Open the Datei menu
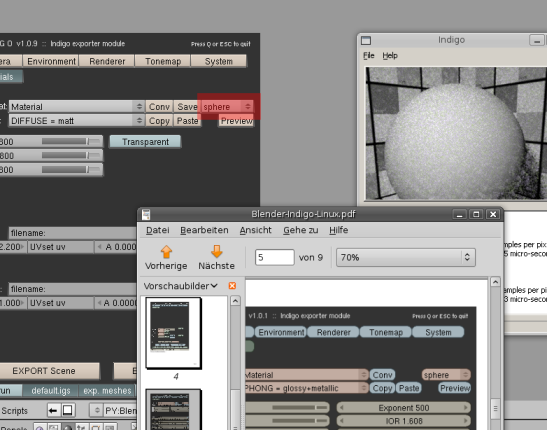 [x=158, y=230]
